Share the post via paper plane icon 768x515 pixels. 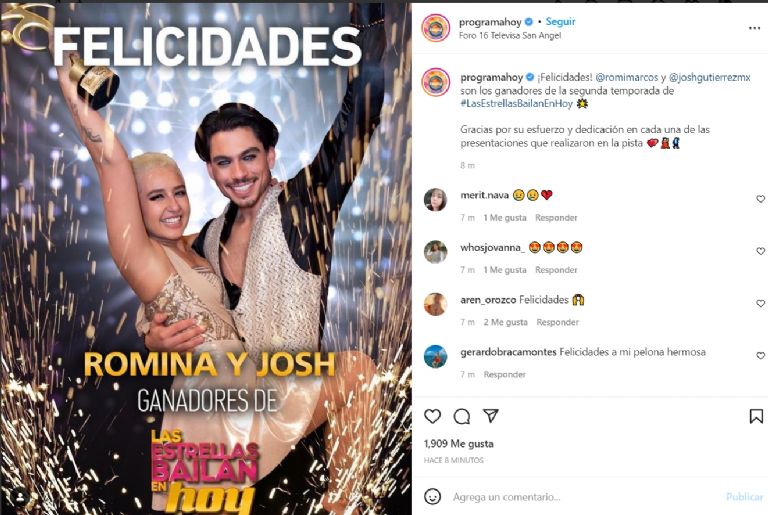click(x=491, y=416)
